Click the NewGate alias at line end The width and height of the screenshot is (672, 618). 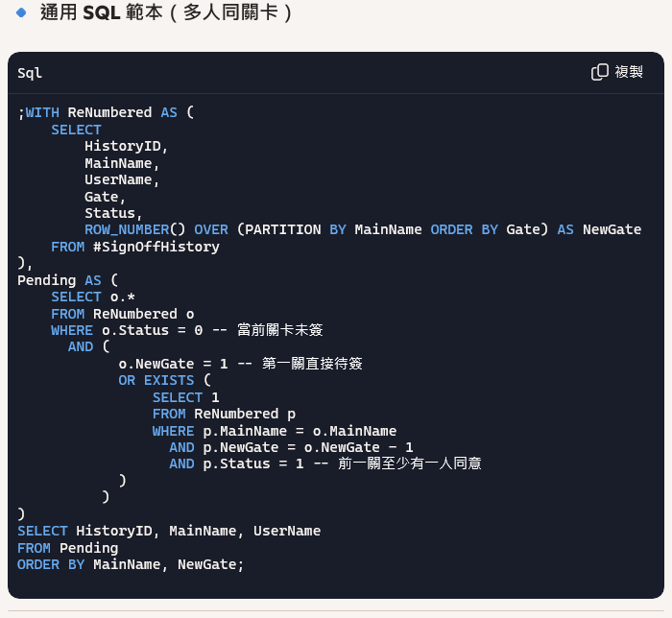pyautogui.click(x=612, y=229)
